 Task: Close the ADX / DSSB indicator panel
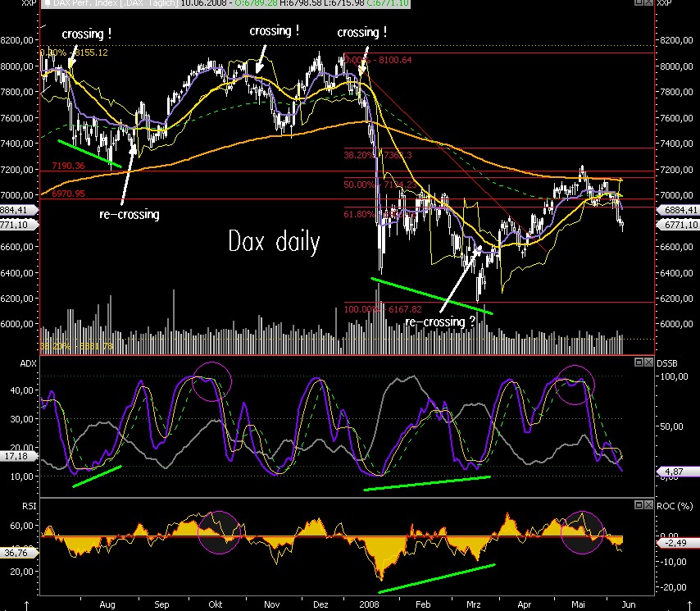pos(648,362)
